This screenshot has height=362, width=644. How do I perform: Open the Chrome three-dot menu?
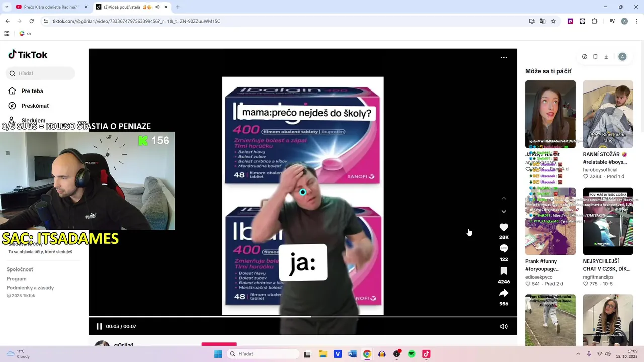coord(636,21)
